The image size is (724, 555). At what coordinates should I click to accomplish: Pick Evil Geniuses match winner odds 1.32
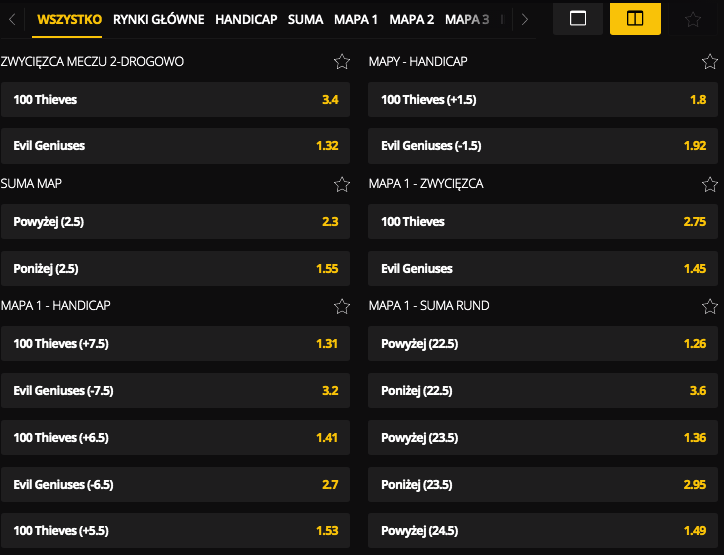(176, 146)
